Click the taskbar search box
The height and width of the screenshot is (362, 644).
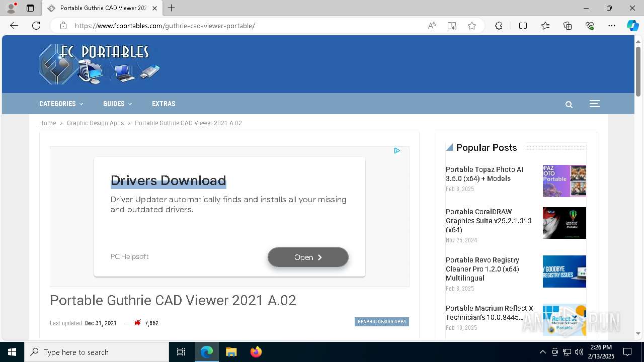(97, 352)
